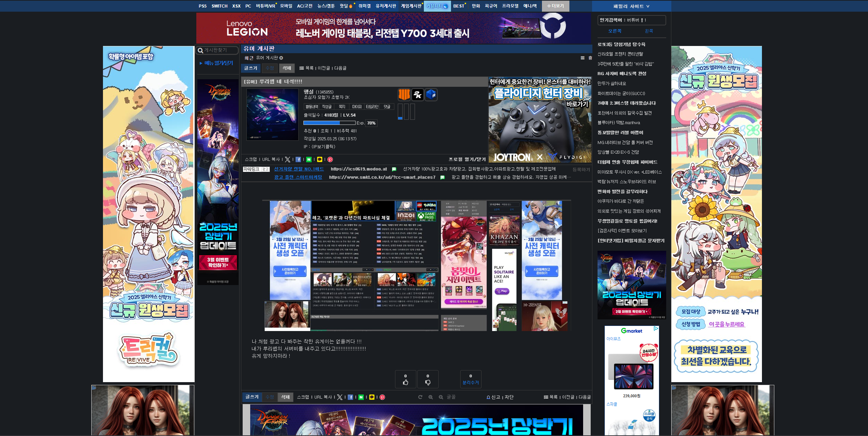Open the hamburger list icon near trash
This screenshot has width=868, height=436.
point(582,58)
